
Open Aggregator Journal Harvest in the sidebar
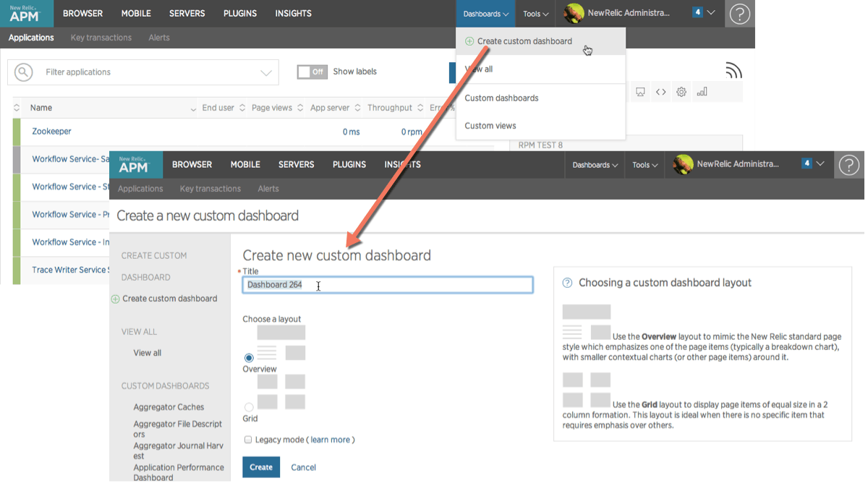point(178,451)
